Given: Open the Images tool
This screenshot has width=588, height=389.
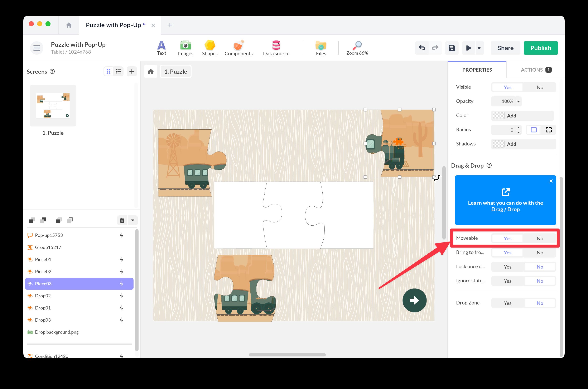Looking at the screenshot, I should click(x=185, y=48).
